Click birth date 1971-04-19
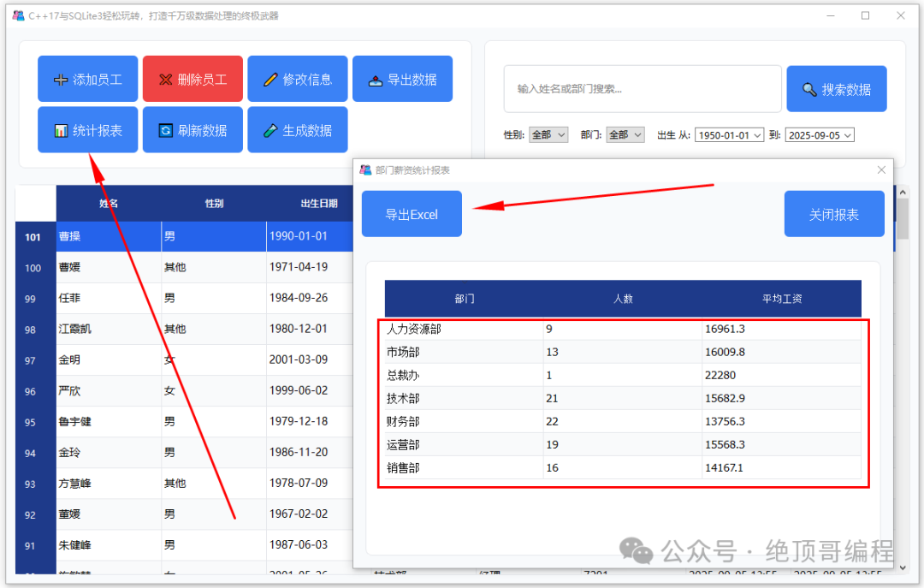The width and height of the screenshot is (924, 588). click(x=299, y=266)
